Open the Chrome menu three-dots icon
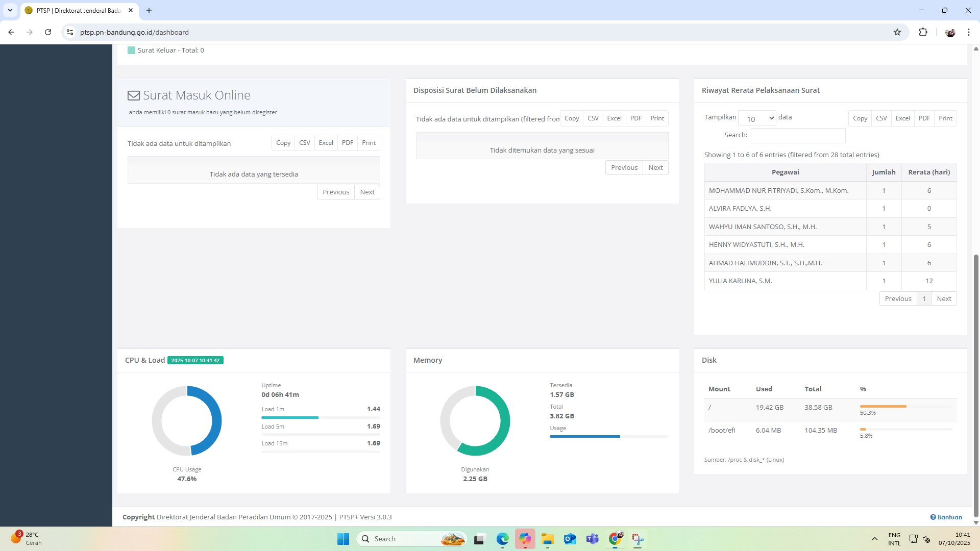The height and width of the screenshot is (551, 980). pos(968,32)
